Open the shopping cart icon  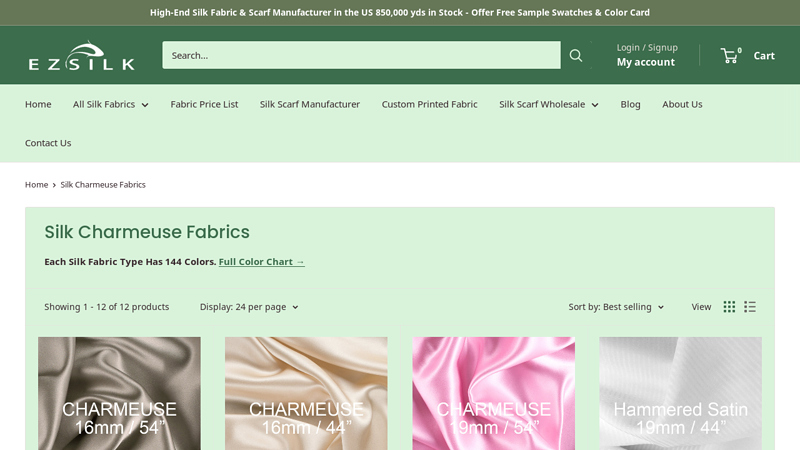point(730,56)
